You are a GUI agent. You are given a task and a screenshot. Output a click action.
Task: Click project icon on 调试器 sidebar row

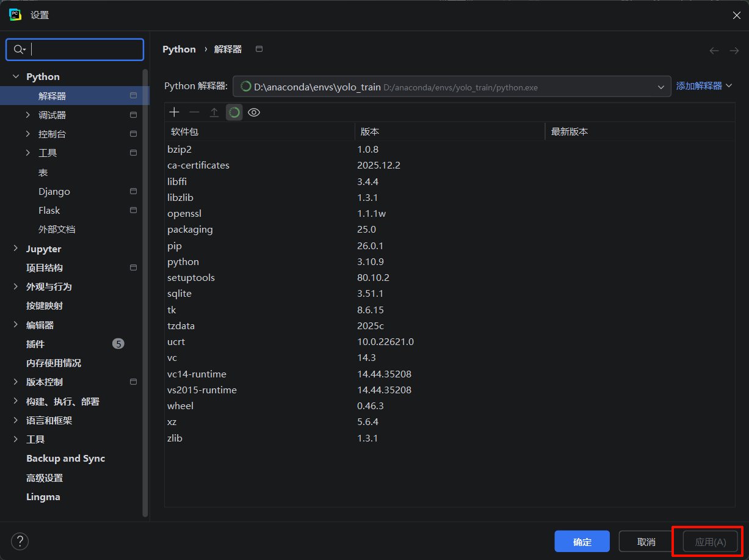(133, 115)
